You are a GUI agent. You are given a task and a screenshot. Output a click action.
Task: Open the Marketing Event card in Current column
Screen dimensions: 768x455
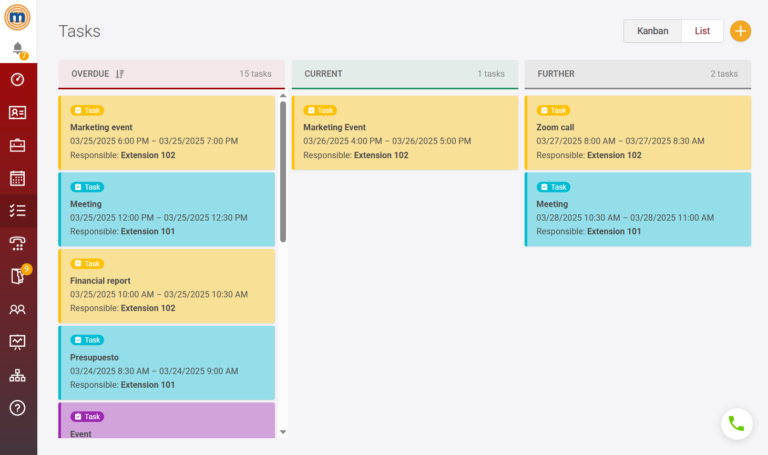tap(404, 133)
